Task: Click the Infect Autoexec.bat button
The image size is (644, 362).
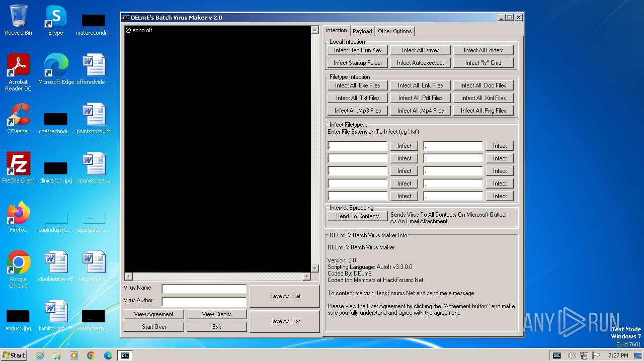Action: [421, 63]
